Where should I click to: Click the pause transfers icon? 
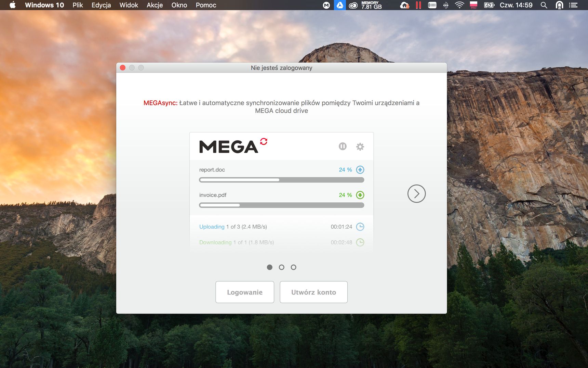343,147
